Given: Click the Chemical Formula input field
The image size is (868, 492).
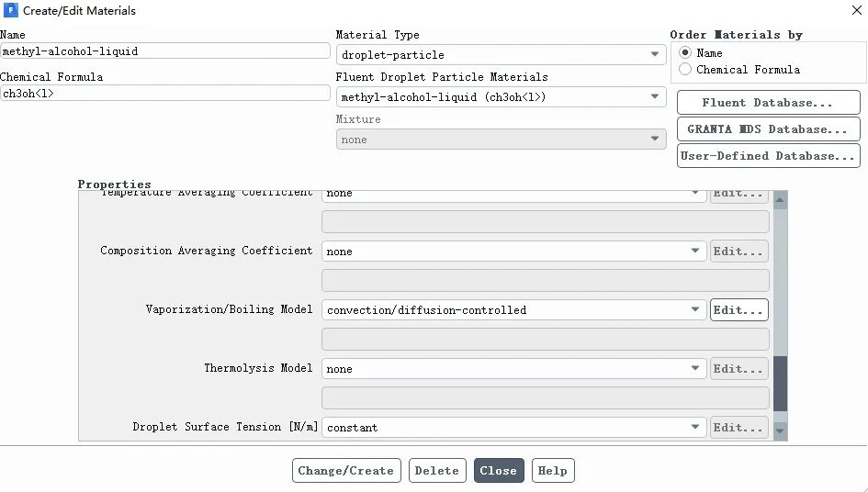Looking at the screenshot, I should (x=165, y=94).
